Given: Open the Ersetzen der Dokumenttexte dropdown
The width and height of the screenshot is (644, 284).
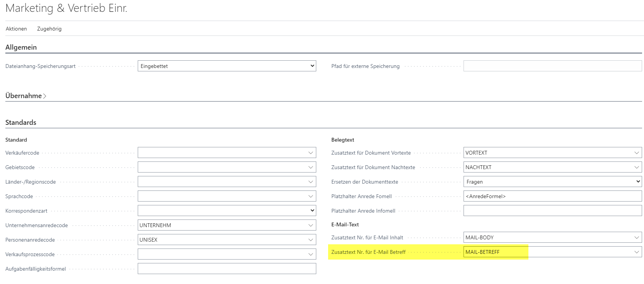Looking at the screenshot, I should click(553, 182).
